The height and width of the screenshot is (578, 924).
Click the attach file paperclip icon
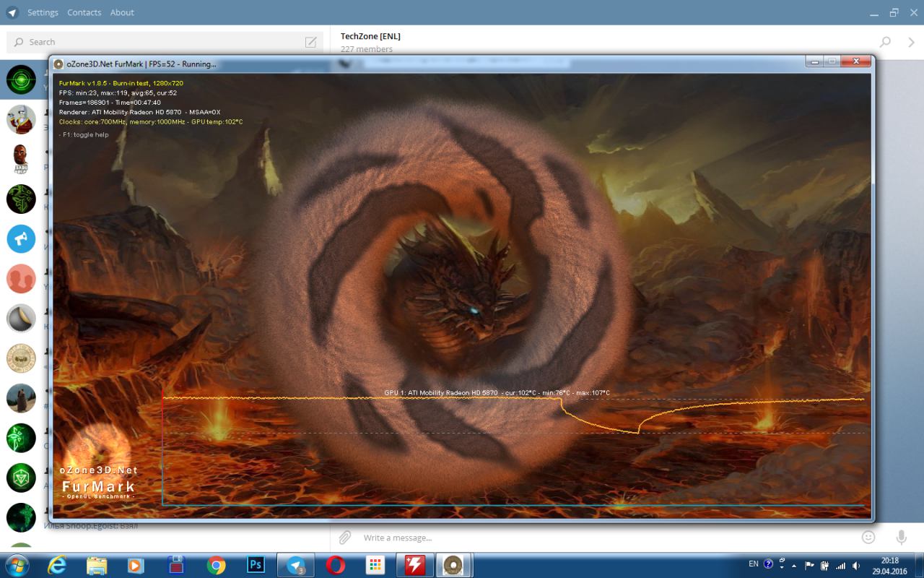point(345,538)
